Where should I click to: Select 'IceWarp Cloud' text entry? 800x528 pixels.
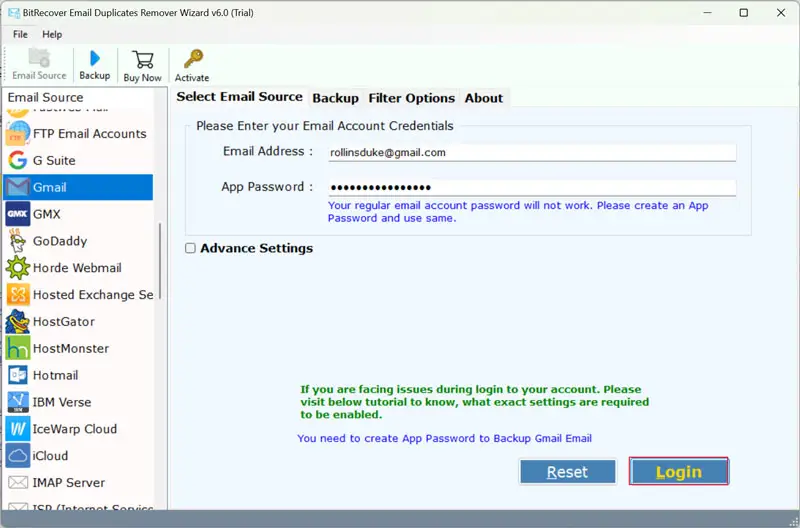(x=74, y=429)
